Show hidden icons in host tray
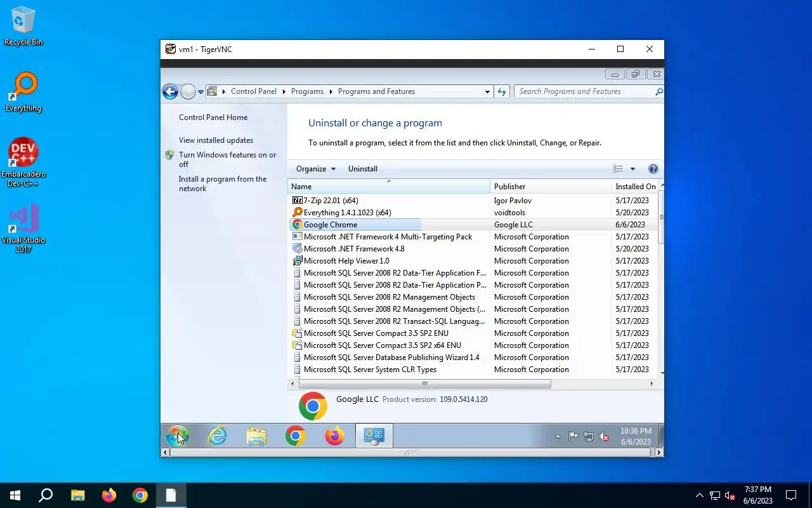The width and height of the screenshot is (812, 508). coord(700,495)
